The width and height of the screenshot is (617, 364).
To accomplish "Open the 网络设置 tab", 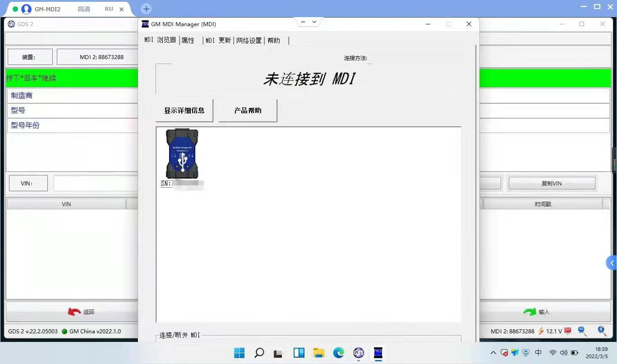I will [x=249, y=41].
